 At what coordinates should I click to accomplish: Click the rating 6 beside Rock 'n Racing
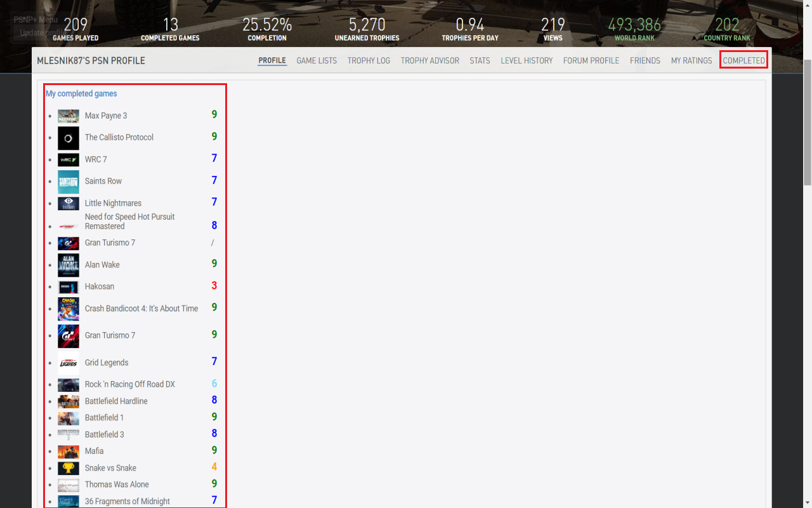click(214, 384)
